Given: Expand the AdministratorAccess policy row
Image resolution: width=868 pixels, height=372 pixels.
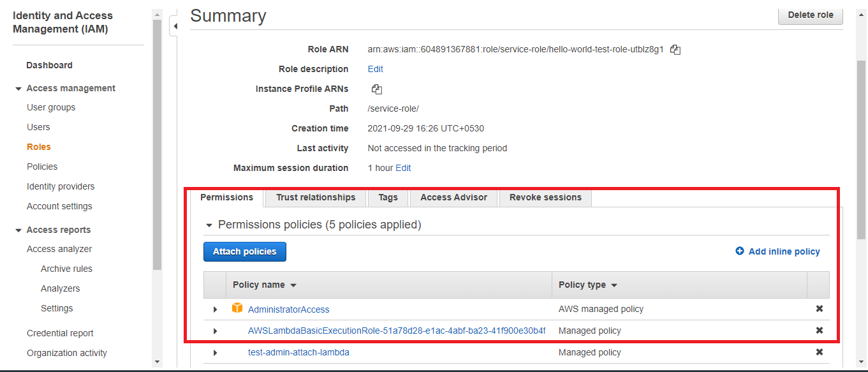Looking at the screenshot, I should pyautogui.click(x=215, y=309).
